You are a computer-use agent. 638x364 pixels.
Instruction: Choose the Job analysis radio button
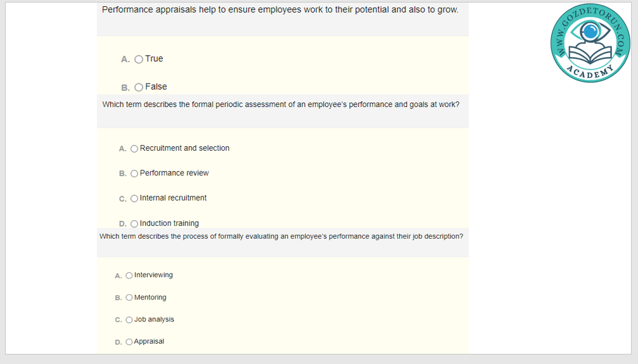129,320
